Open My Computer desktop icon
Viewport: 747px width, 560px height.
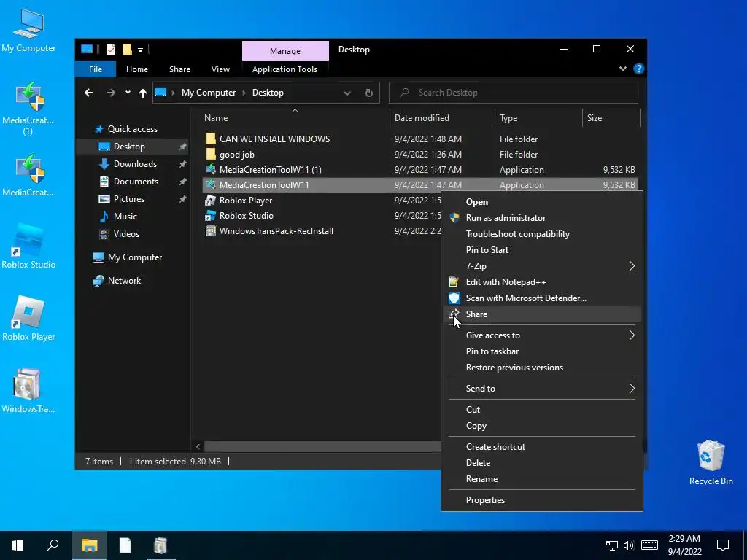28,31
